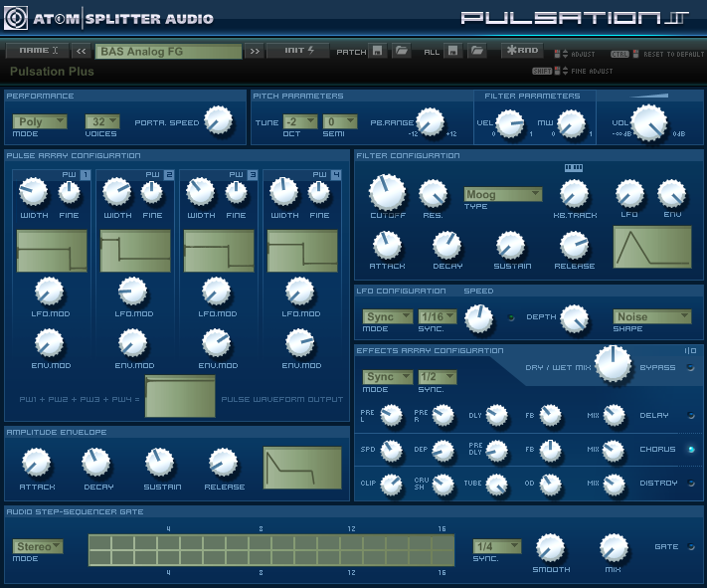
Task: Open the effects 1/2 sync dropdown
Action: click(438, 376)
